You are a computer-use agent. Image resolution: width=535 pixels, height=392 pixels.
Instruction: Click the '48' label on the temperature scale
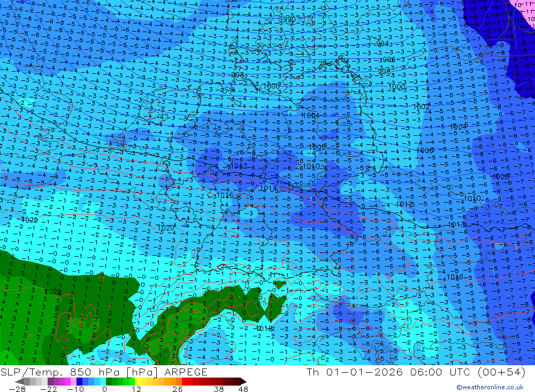point(243,389)
